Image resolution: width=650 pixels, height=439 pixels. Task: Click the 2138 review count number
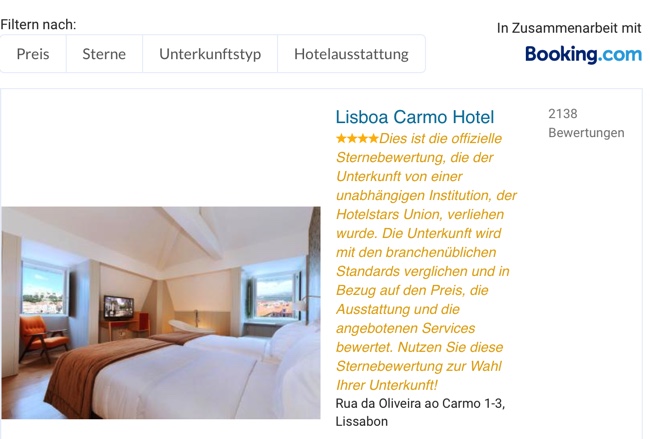tap(563, 114)
